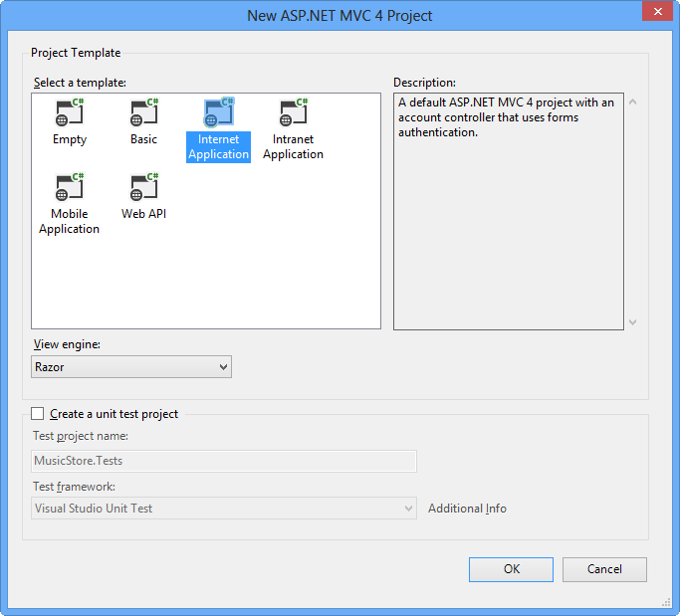Click the Intranet Application label text
The height and width of the screenshot is (616, 680).
point(293,147)
